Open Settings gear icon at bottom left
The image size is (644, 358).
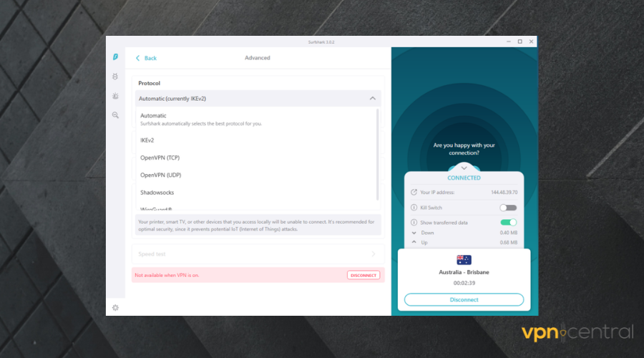point(115,307)
